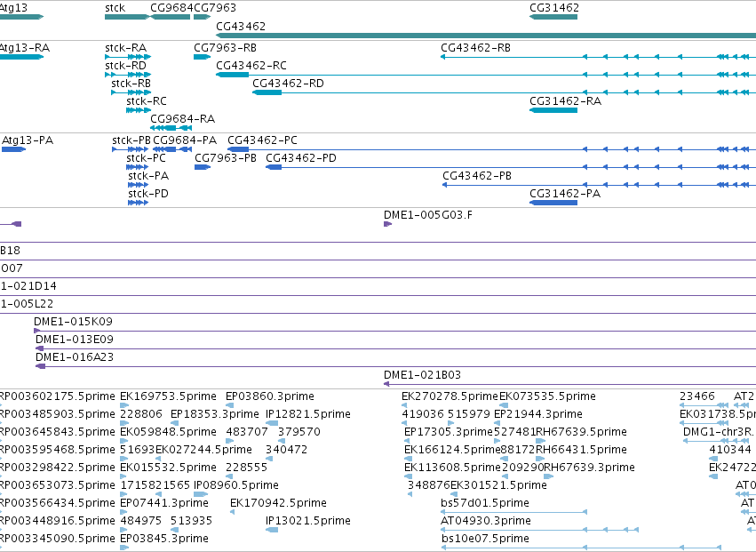The width and height of the screenshot is (756, 552).
Task: Click the CG9684-RA transcript label
Action: 183,119
